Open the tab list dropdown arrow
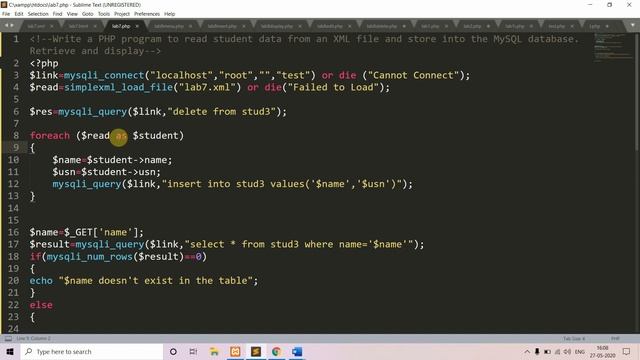 click(633, 25)
